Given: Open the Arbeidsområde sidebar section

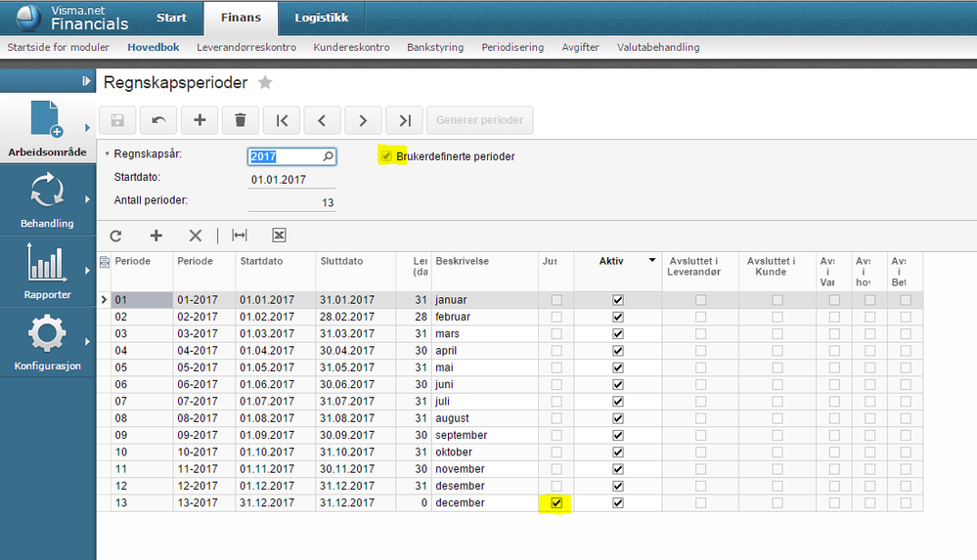Looking at the screenshot, I should coord(47,129).
